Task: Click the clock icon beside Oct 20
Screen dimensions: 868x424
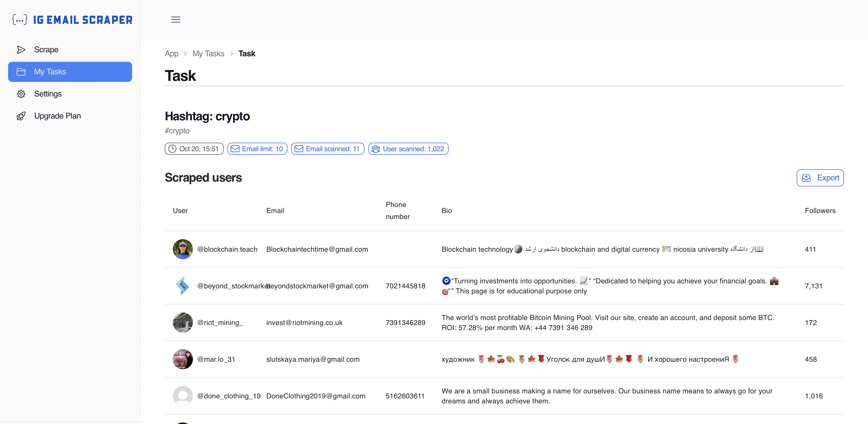Action: click(x=172, y=149)
